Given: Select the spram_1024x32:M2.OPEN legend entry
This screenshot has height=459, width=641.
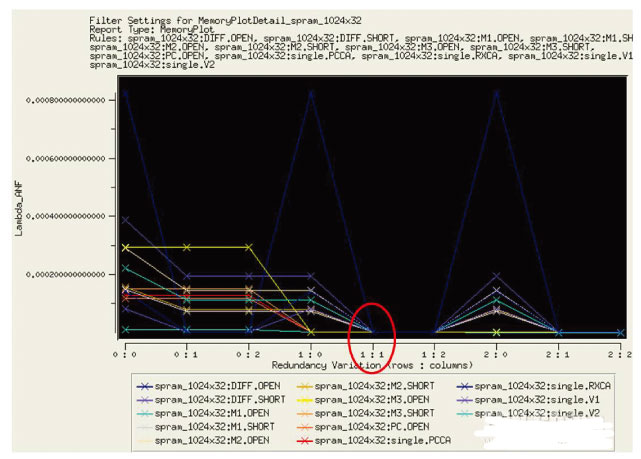Looking at the screenshot, I should tap(203, 440).
